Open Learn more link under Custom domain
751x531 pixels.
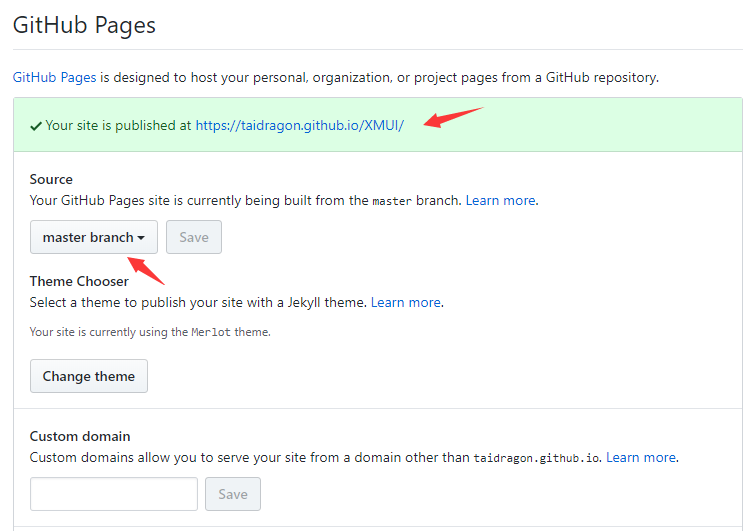641,457
